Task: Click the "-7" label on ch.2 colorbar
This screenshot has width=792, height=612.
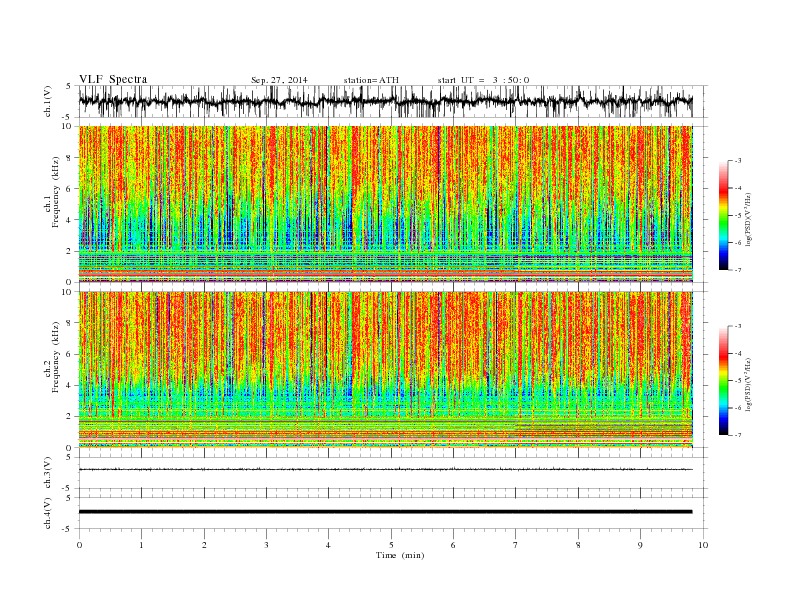Action: [738, 435]
